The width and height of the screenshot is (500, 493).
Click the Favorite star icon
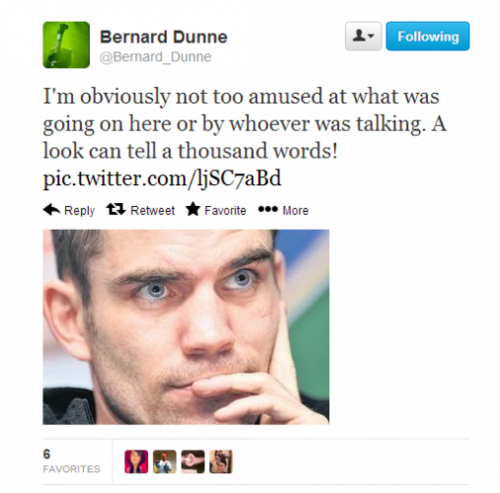pyautogui.click(x=193, y=209)
